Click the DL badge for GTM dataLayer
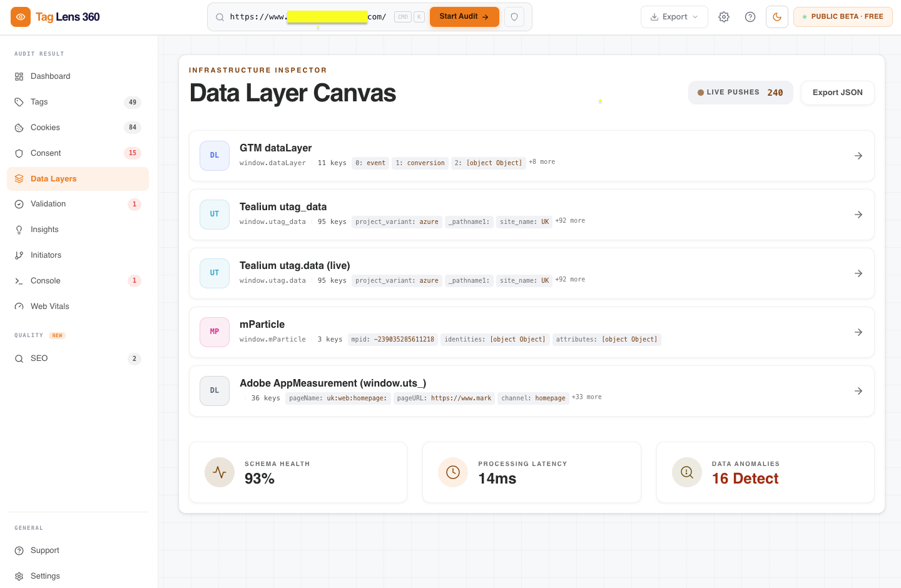Image resolution: width=901 pixels, height=588 pixels. [x=215, y=156]
